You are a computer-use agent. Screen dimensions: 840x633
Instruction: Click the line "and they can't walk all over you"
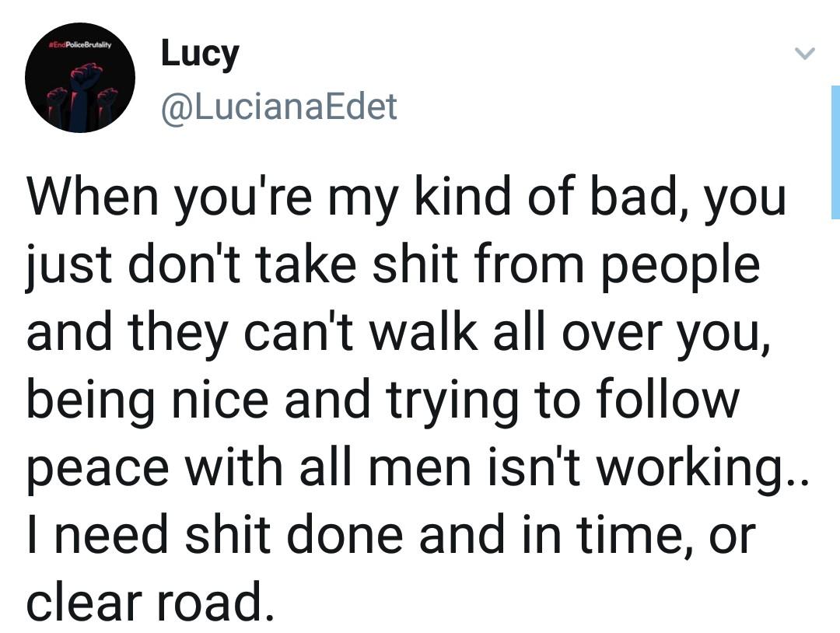click(398, 332)
